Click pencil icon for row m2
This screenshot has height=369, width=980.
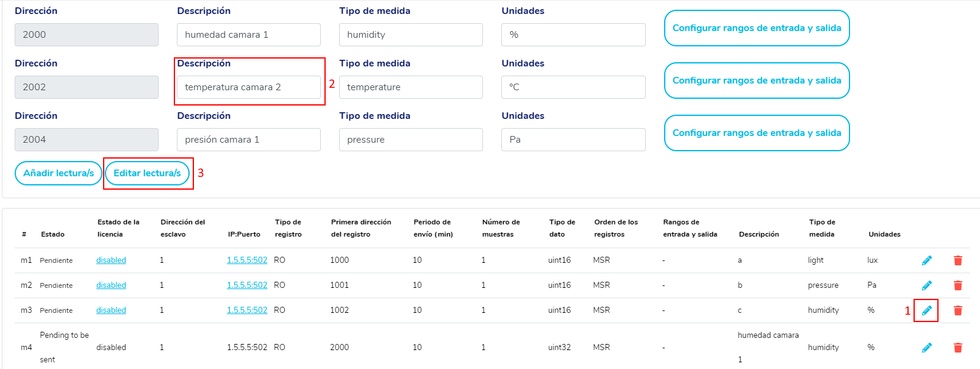[926, 285]
